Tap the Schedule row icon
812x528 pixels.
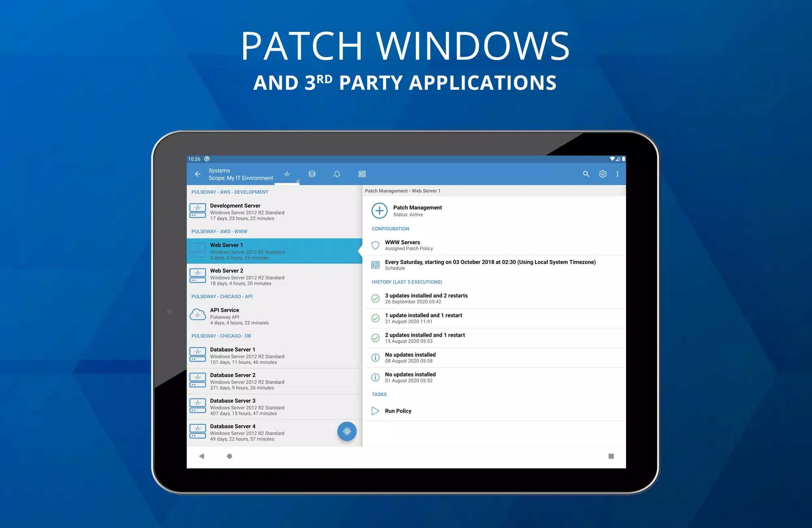(x=376, y=265)
